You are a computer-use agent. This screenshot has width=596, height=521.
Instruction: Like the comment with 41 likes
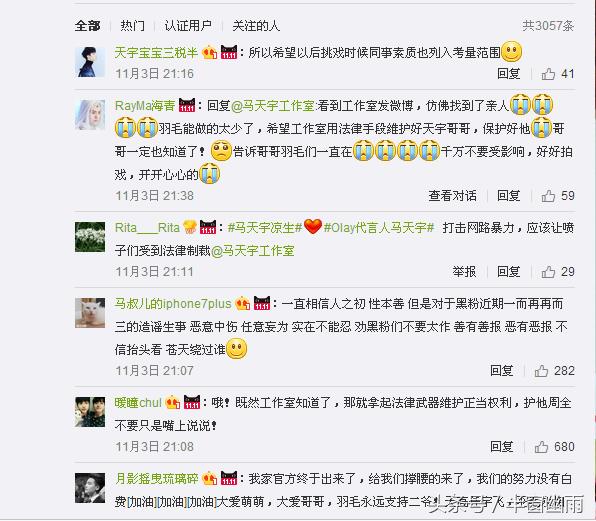(x=548, y=74)
